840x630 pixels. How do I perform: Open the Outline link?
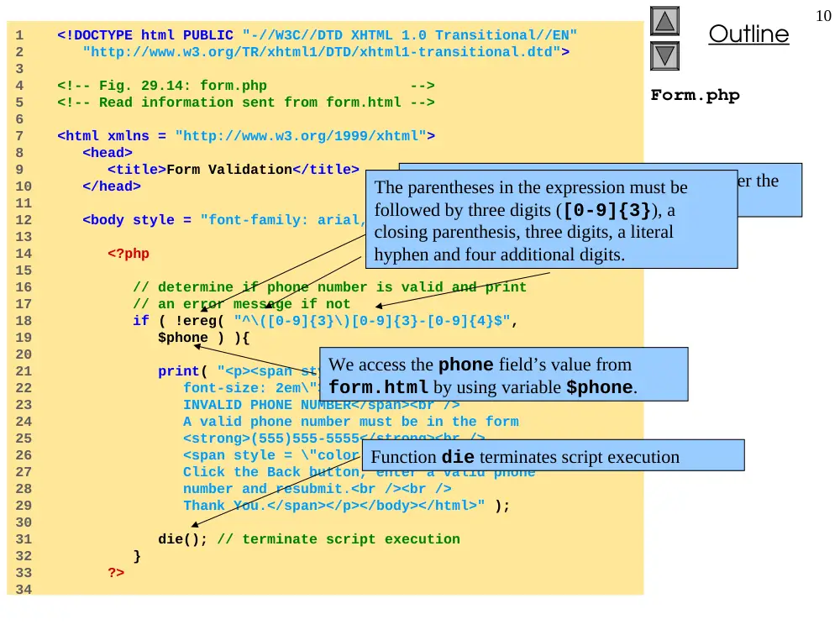748,34
